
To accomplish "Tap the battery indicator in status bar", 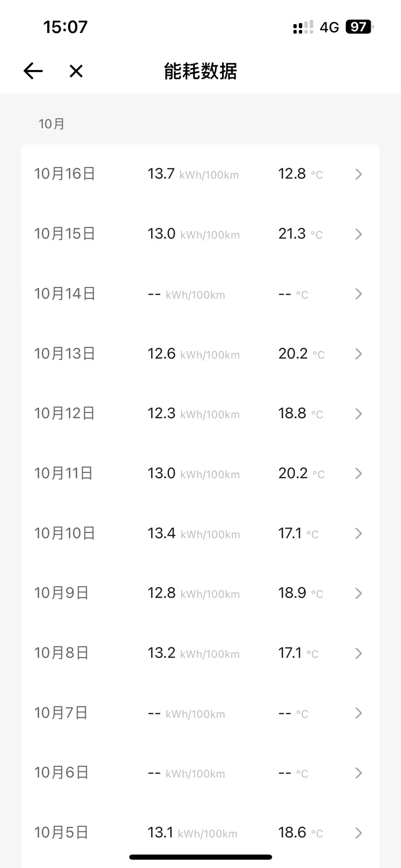I will click(359, 27).
